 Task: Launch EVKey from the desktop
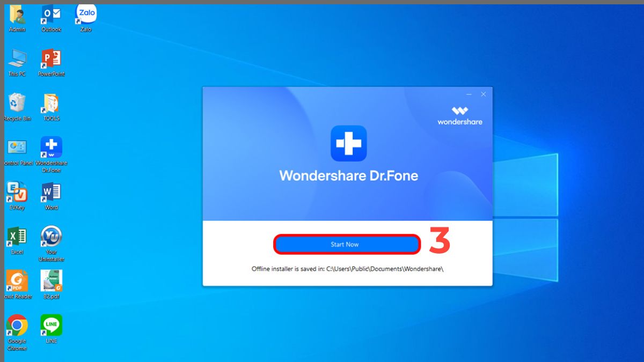pos(17,191)
